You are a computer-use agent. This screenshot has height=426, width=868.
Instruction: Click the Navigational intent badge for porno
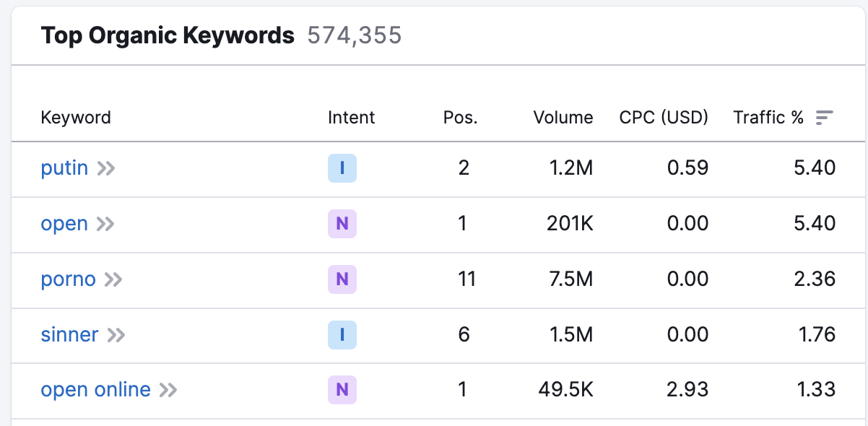[x=342, y=280]
